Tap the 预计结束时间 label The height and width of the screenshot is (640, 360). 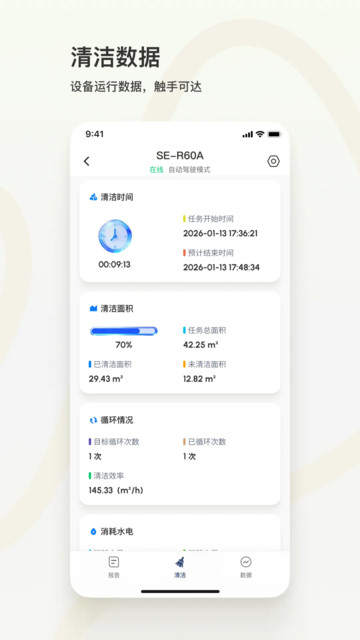click(x=211, y=253)
